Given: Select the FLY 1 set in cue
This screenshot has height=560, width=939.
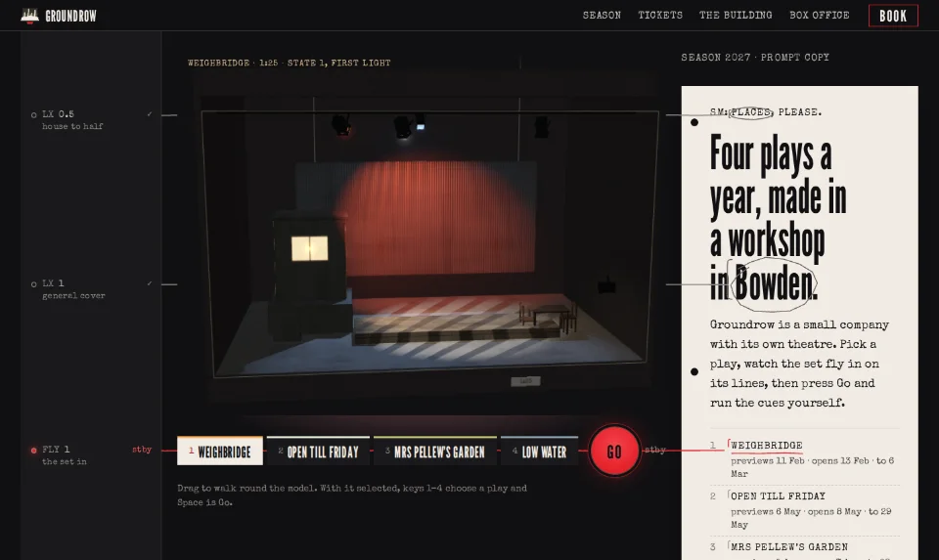Looking at the screenshot, I should (x=91, y=454).
